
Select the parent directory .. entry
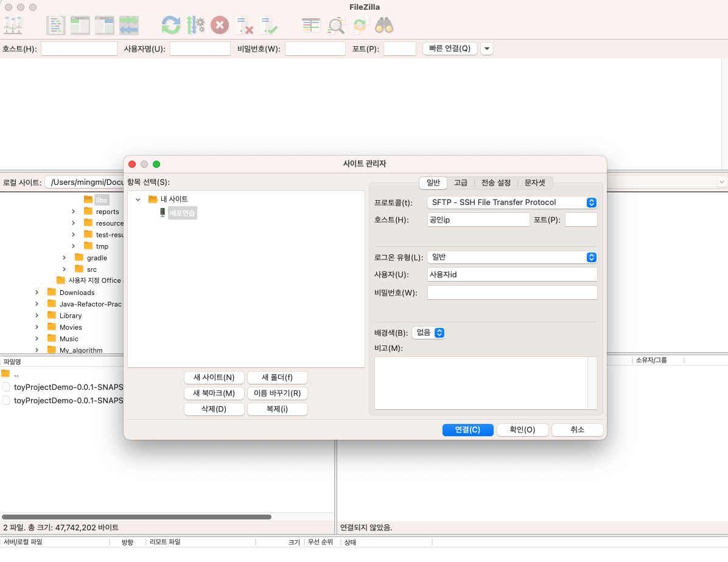tap(16, 374)
